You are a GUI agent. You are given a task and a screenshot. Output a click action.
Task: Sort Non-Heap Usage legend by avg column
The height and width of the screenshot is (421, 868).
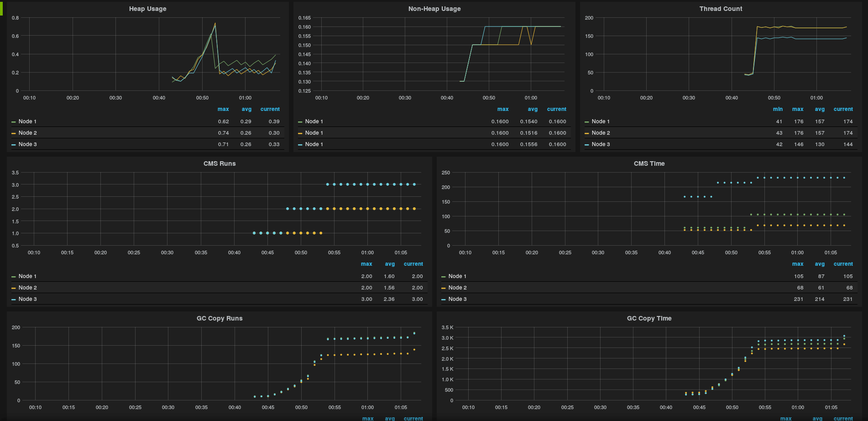click(533, 109)
